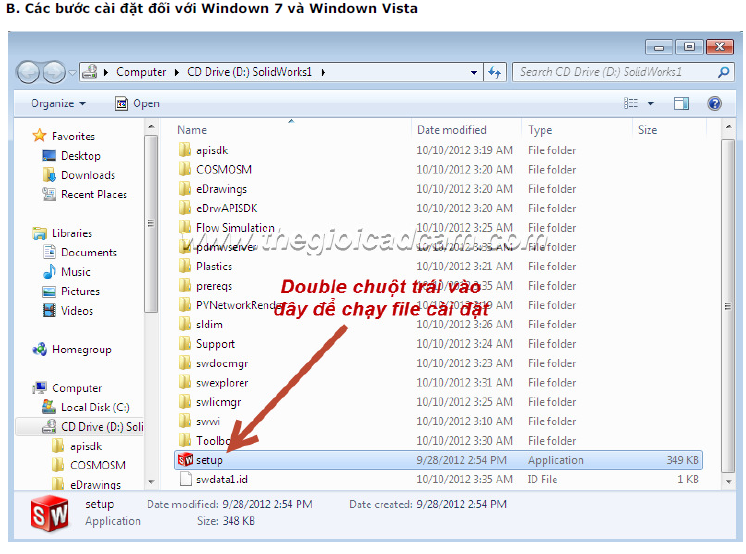Select the Support folder icon
The height and width of the screenshot is (554, 746).
pyautogui.click(x=185, y=344)
